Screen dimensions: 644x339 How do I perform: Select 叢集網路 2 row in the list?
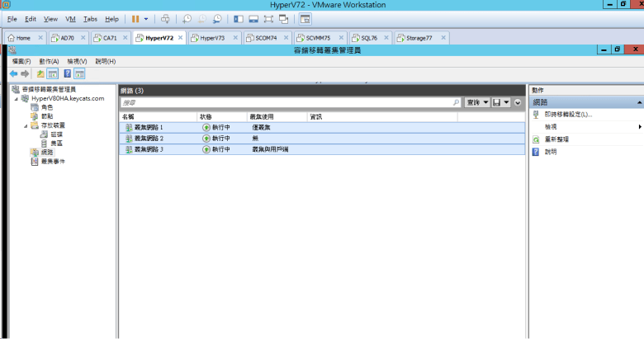[149, 139]
